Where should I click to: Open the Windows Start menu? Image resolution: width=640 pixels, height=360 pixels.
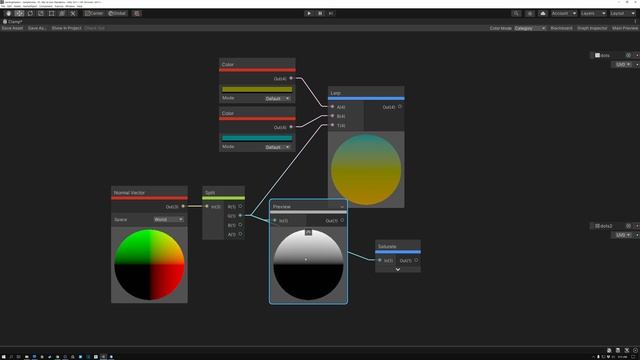click(3, 357)
